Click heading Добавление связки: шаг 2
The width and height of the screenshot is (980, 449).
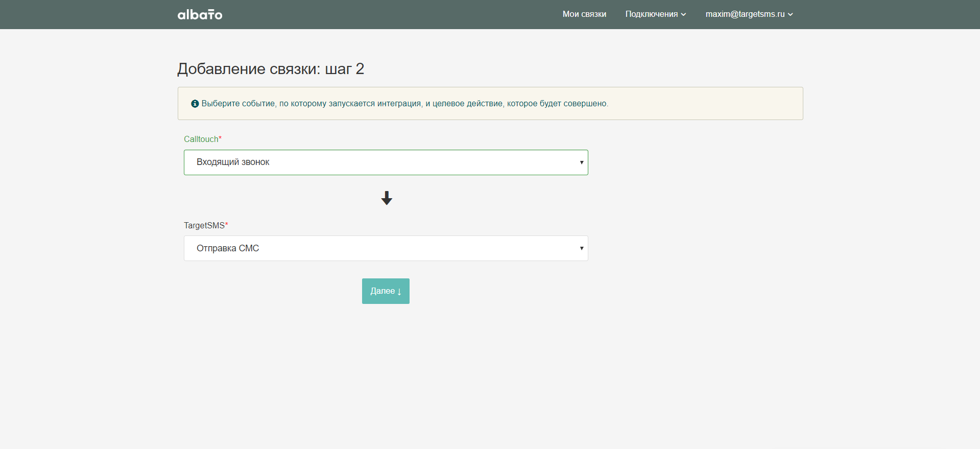click(271, 69)
